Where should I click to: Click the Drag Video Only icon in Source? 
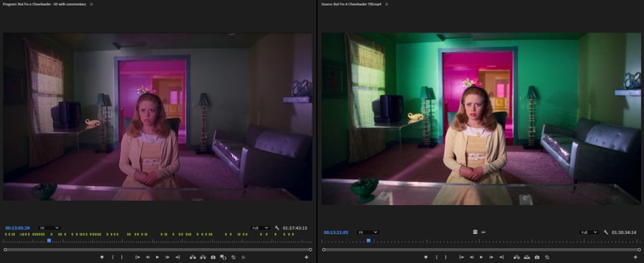coord(475,232)
